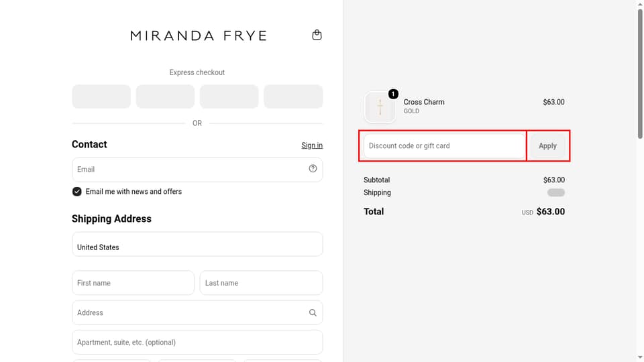Open the shopping bag cart icon
Screen dimensions: 644x362
(317, 35)
